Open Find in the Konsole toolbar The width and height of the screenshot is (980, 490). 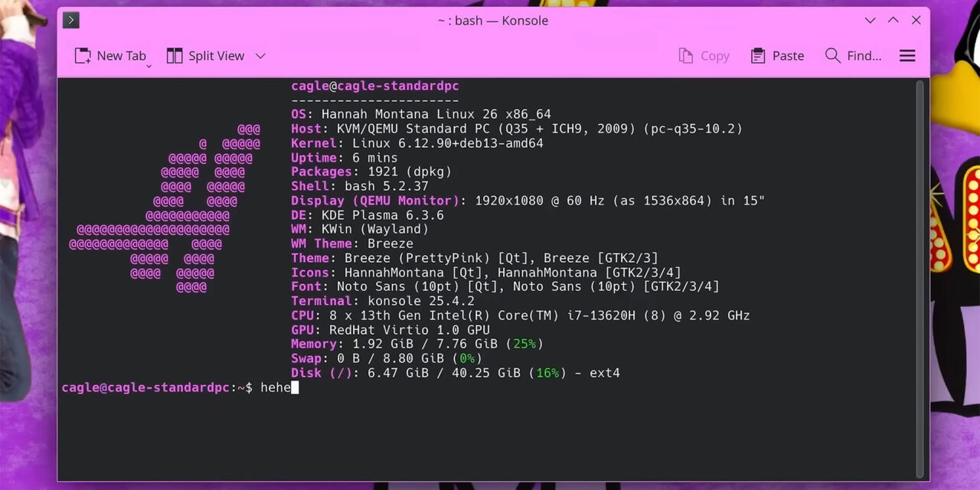(853, 56)
